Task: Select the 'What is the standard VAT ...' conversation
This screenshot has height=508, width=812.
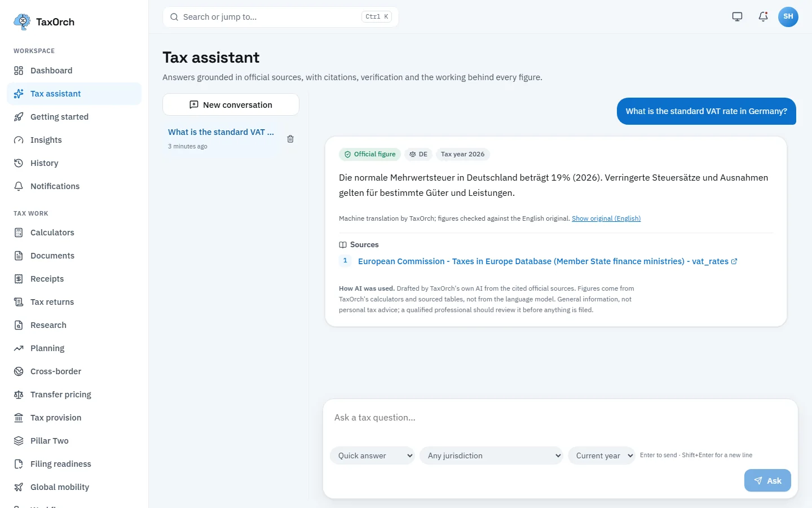Action: [221, 138]
